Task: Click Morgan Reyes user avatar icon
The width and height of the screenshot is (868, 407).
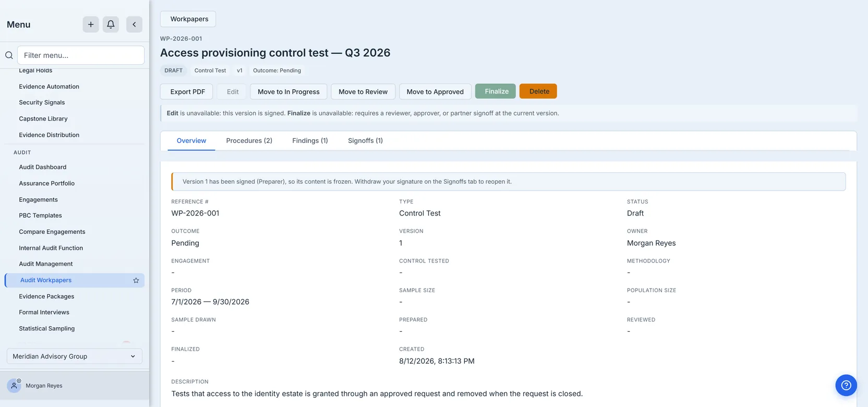Action: click(14, 386)
